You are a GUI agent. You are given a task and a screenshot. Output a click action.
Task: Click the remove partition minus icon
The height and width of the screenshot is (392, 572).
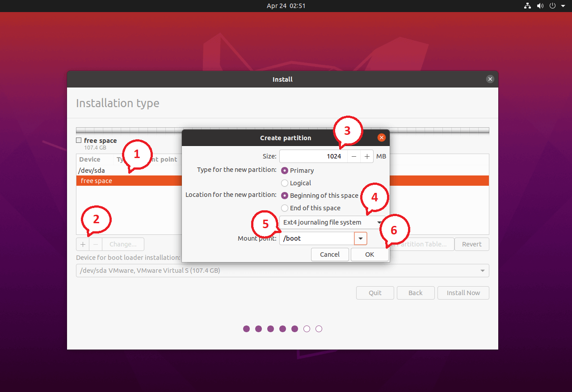coord(95,244)
